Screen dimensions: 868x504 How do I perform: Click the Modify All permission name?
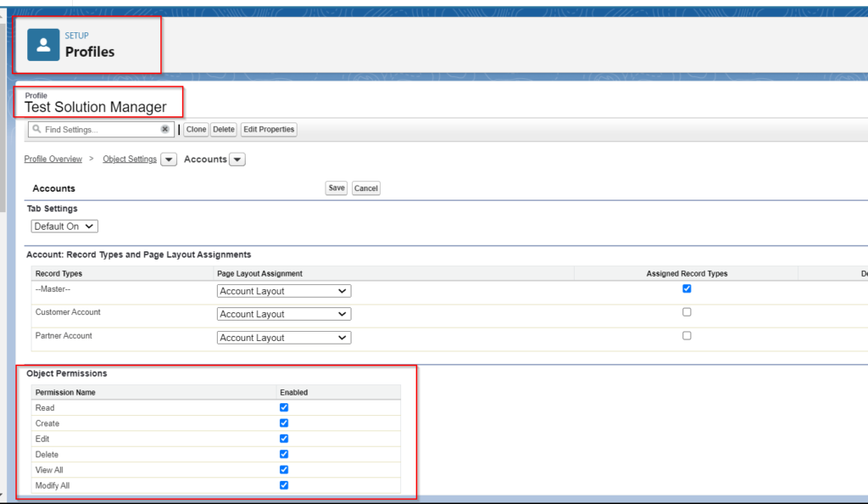[53, 485]
